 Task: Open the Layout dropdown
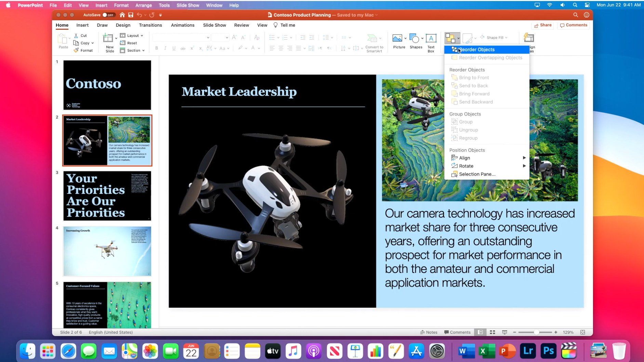(132, 35)
